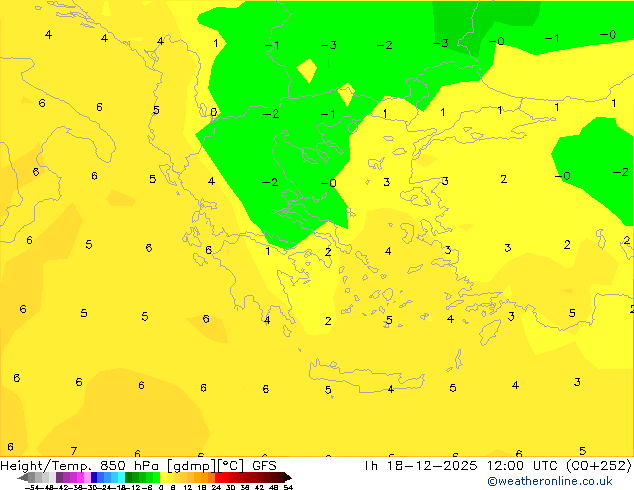Select the bright red swatch in the legend
Image resolution: width=634 pixels, height=490 pixels.
tap(218, 477)
